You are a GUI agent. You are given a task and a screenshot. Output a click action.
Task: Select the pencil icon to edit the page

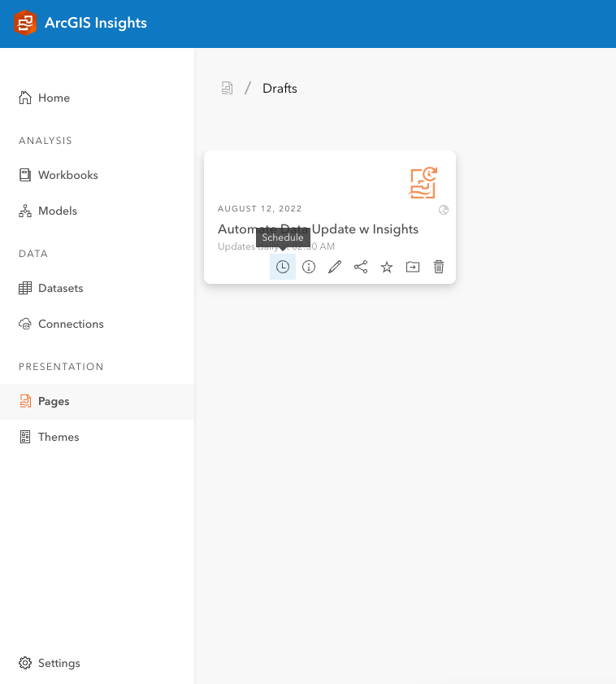[x=334, y=266]
